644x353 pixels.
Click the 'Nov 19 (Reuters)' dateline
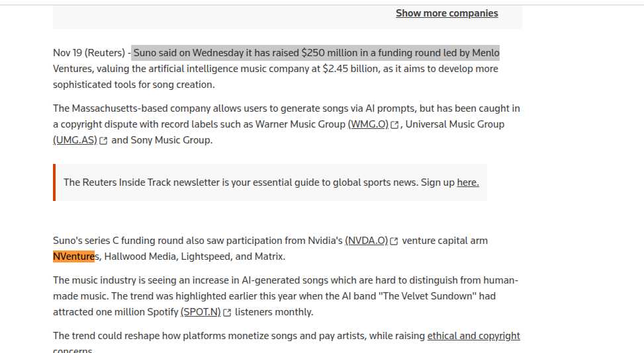pyautogui.click(x=89, y=53)
